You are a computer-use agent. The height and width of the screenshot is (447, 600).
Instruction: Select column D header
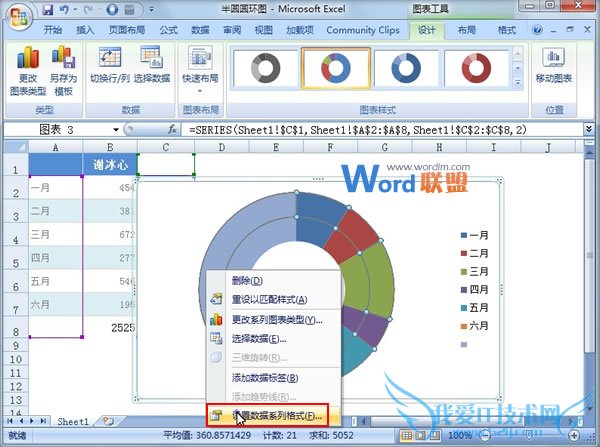point(222,147)
